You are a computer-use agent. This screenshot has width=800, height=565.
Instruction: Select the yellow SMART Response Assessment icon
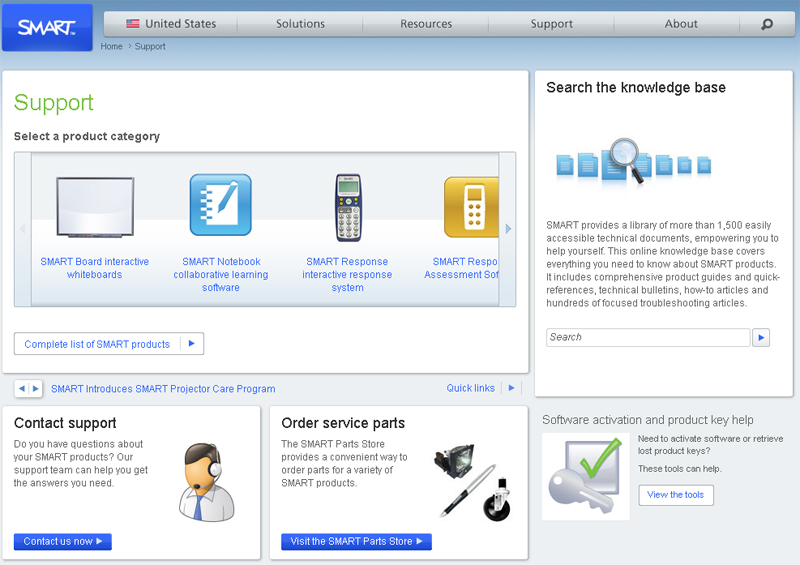(x=471, y=207)
